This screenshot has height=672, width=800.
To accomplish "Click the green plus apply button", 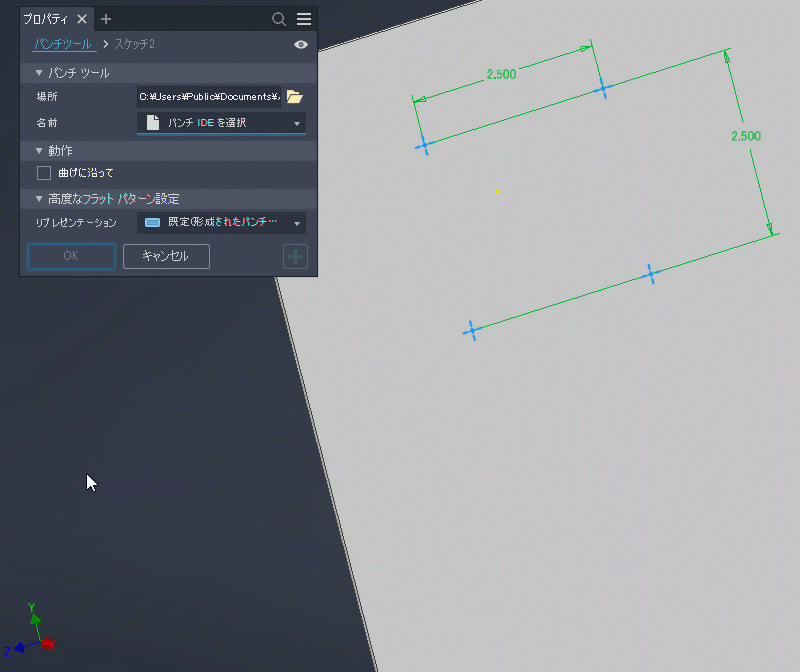I will click(295, 256).
